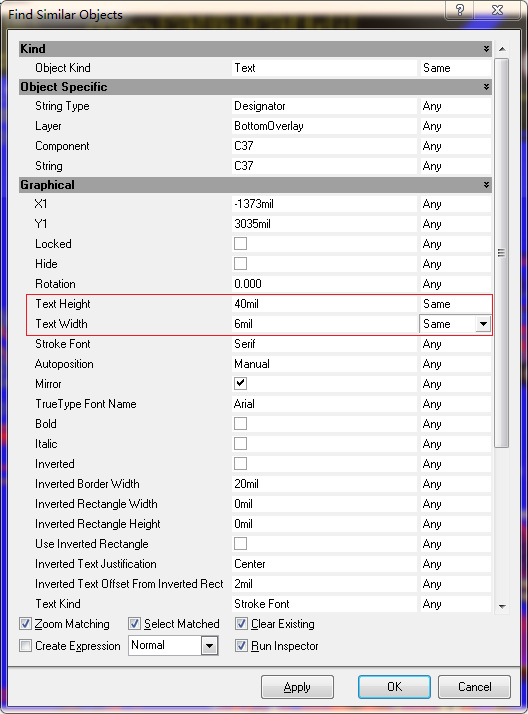
Task: Toggle the Hide checkbox
Action: point(240,264)
